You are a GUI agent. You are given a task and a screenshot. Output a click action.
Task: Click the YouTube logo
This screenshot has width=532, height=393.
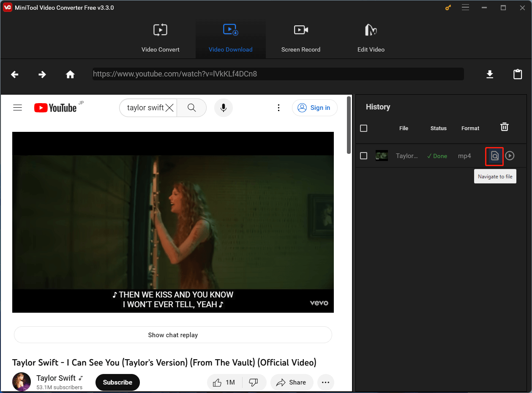click(x=55, y=108)
